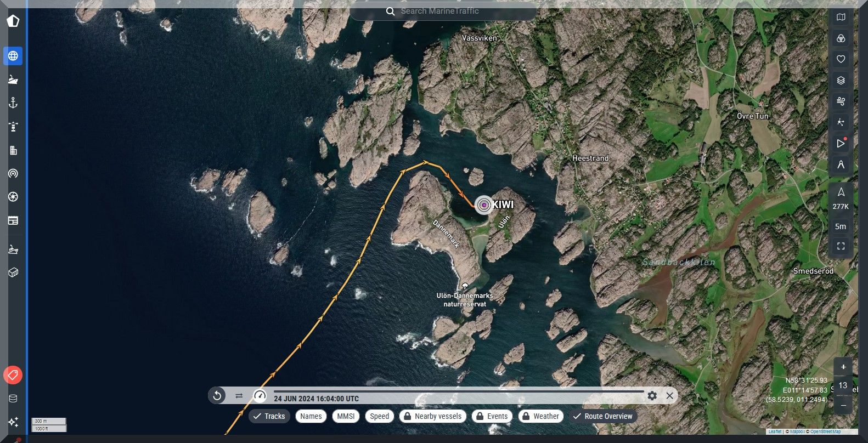Click the Search MarineTraffic field
Screen dimensions: 868x443
coord(443,11)
